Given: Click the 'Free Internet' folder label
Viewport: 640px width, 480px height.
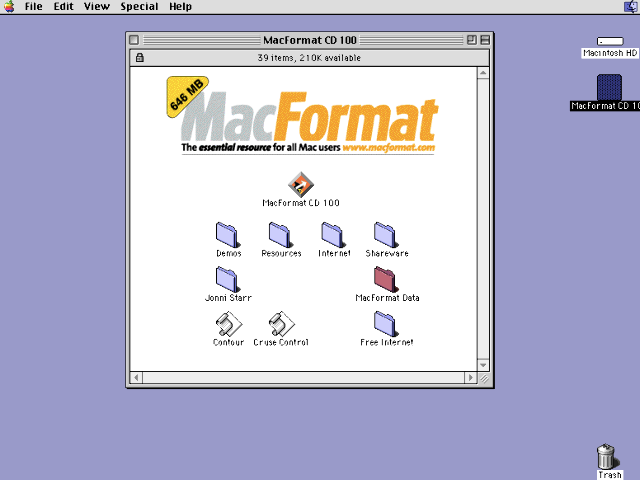Looking at the screenshot, I should 387,342.
